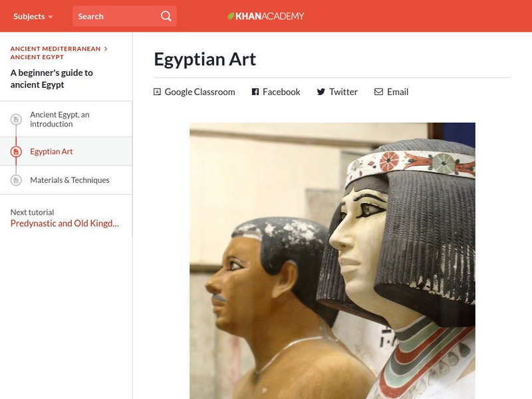Click the magnifying glass search icon
Image resolution: width=532 pixels, height=399 pixels.
[166, 16]
